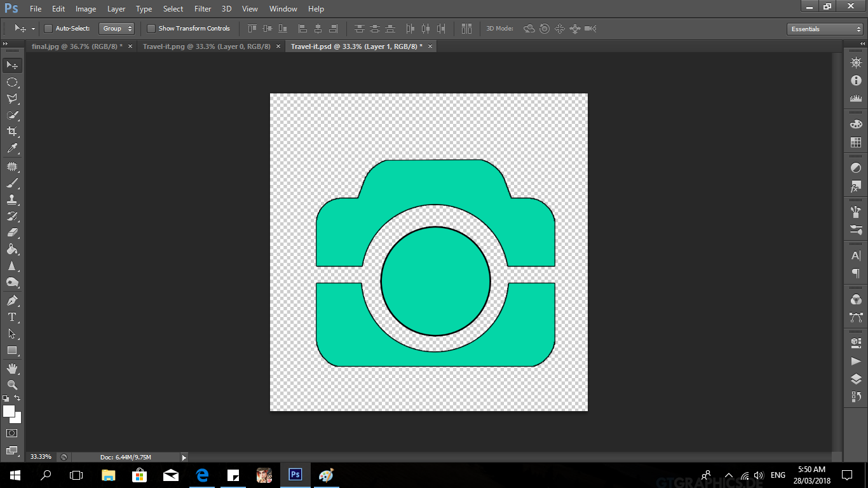
Task: Select the Crop tool
Action: pos(11,132)
